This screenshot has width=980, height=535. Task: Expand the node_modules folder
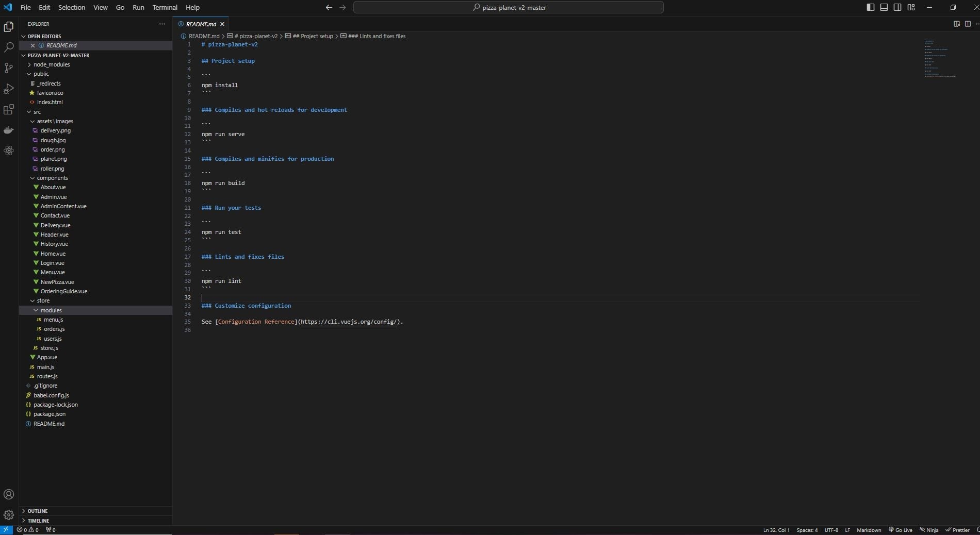[x=52, y=64]
